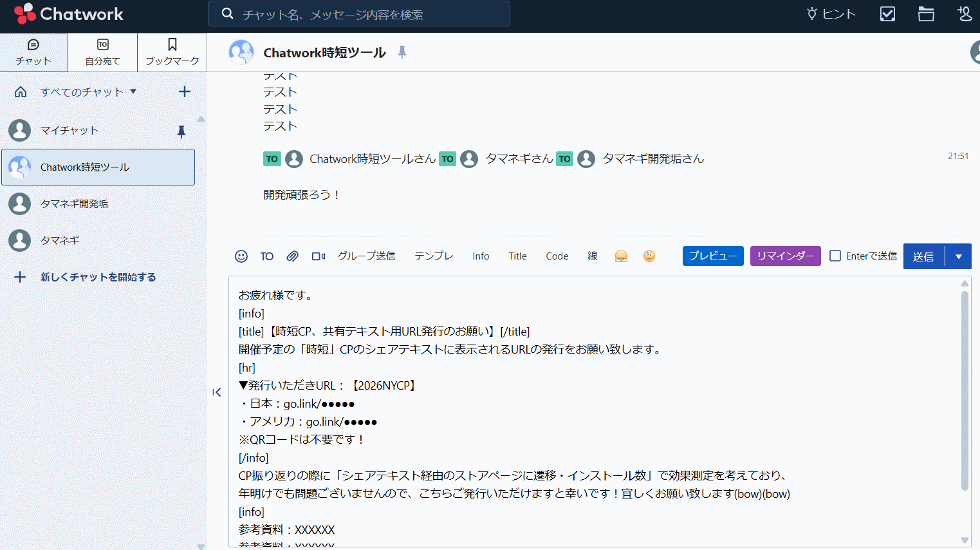Click the chat list scroll up arrow

click(201, 119)
